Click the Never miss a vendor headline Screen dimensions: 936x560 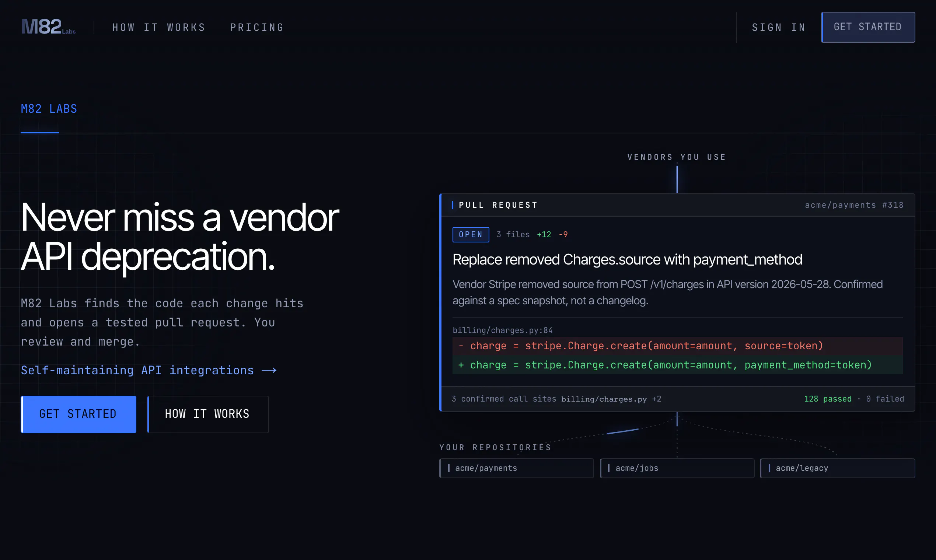coord(180,237)
